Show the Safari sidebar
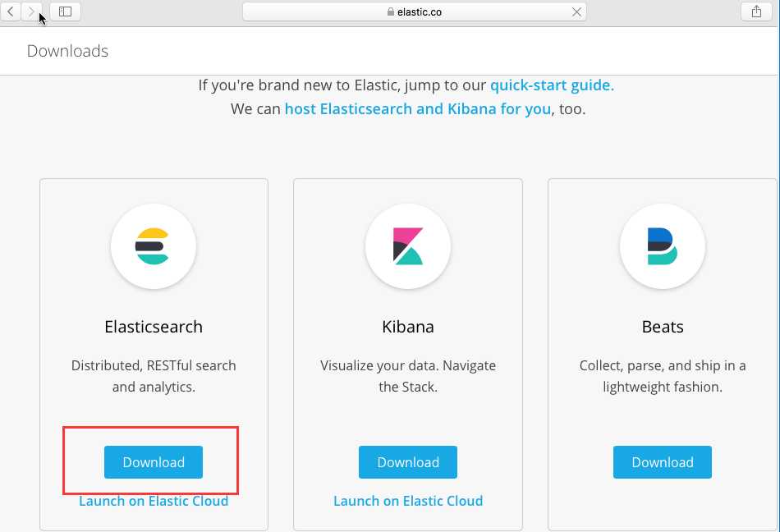The width and height of the screenshot is (780, 532). 66,11
